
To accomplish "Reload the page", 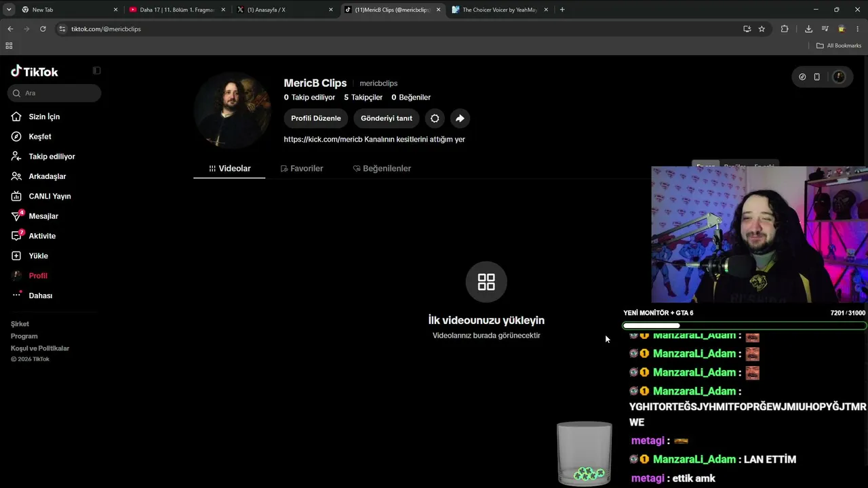I will pos(43,28).
